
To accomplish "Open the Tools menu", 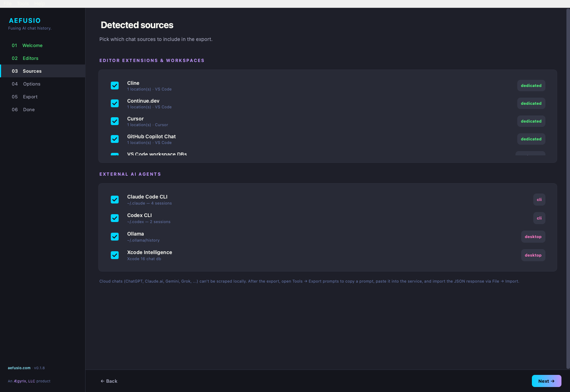I will pos(22,4).
